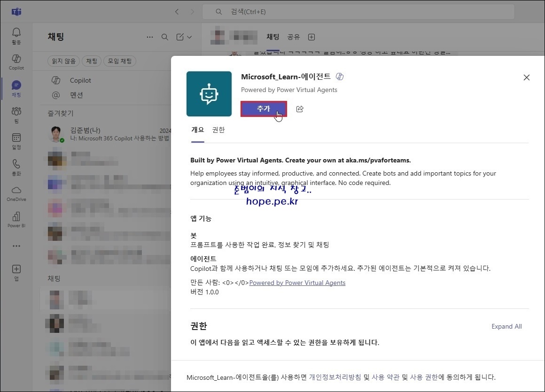
Task: Switch to the 개요 tab
Action: [197, 130]
